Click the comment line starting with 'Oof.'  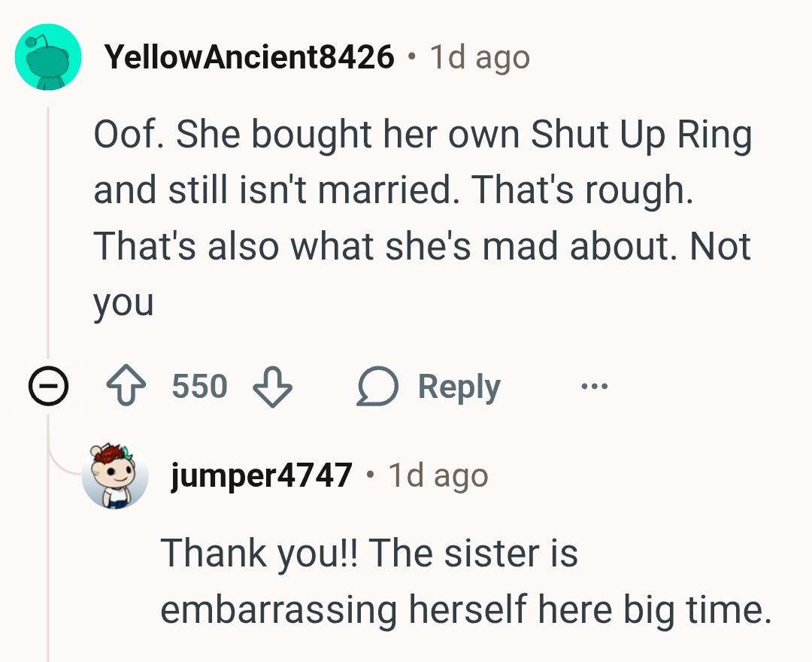(x=421, y=135)
